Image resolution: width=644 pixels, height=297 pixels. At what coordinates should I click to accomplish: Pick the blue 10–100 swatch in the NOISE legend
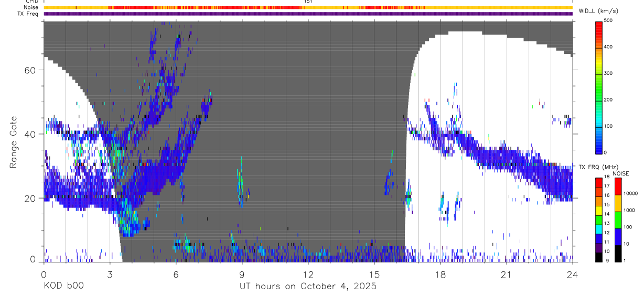coord(618,236)
